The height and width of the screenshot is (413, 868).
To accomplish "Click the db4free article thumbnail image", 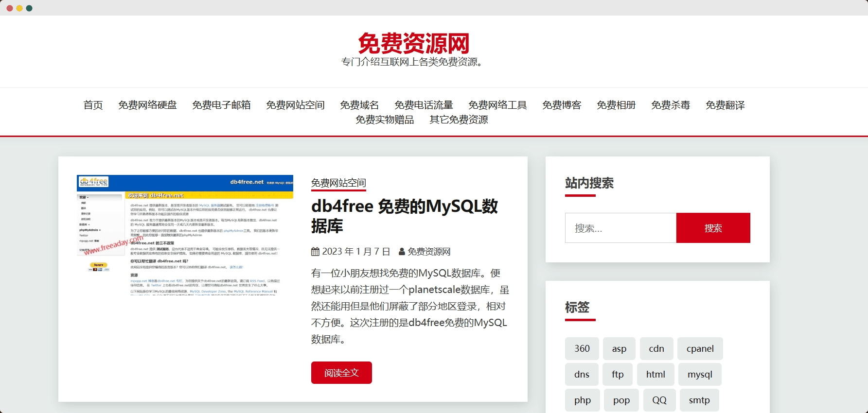I will [185, 235].
